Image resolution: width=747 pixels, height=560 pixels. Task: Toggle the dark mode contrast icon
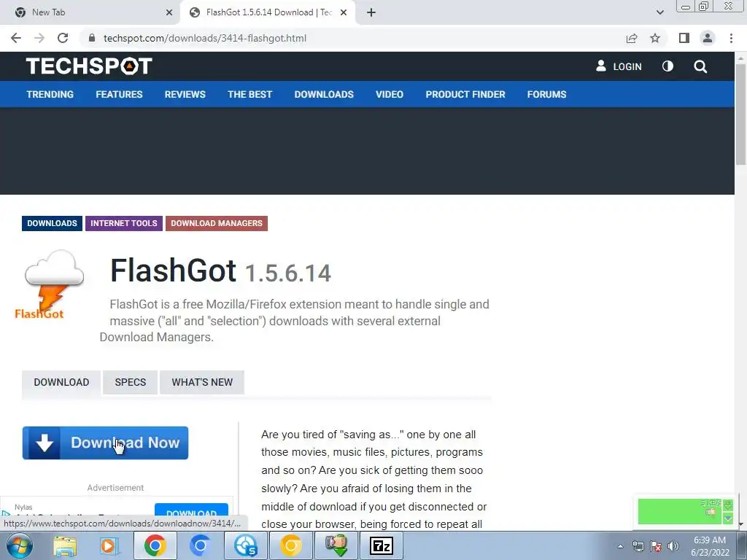[x=667, y=66]
